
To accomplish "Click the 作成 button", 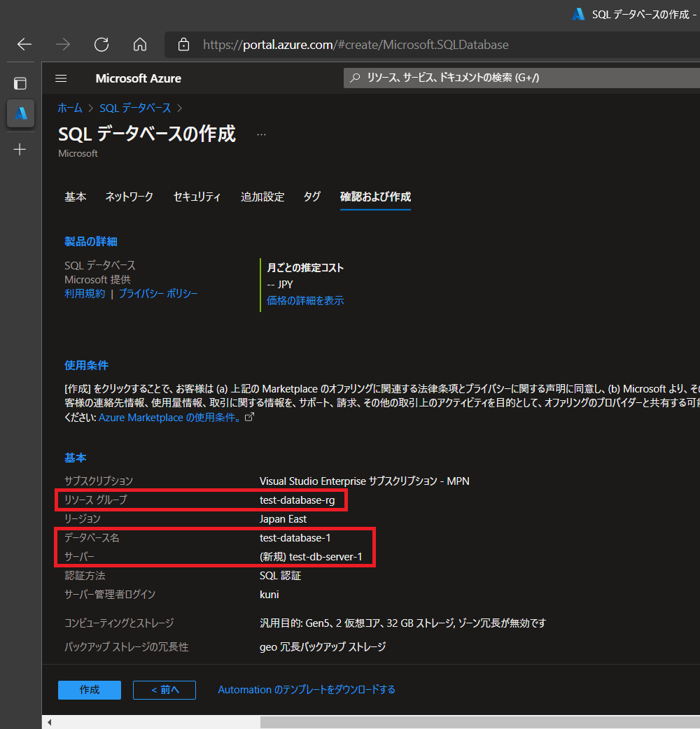I will pyautogui.click(x=90, y=690).
